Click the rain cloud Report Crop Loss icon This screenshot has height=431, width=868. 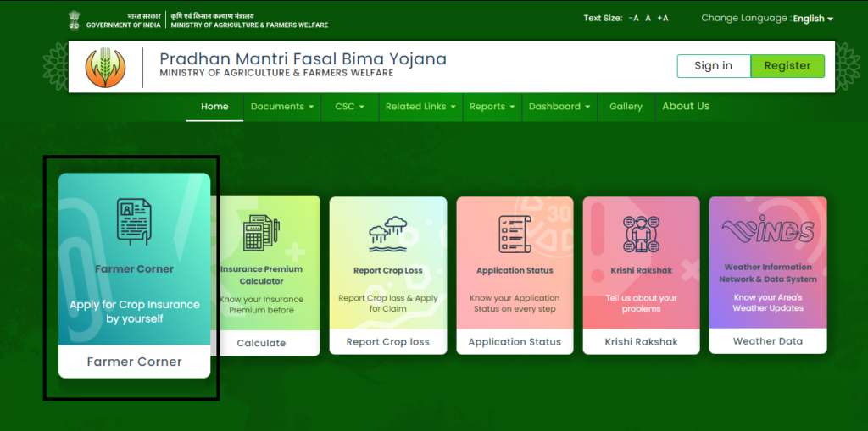[388, 235]
